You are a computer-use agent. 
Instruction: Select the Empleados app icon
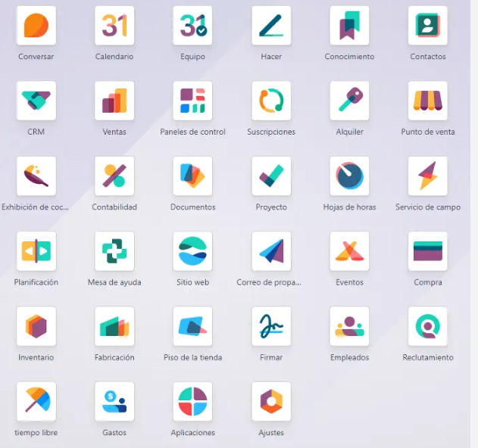point(349,326)
